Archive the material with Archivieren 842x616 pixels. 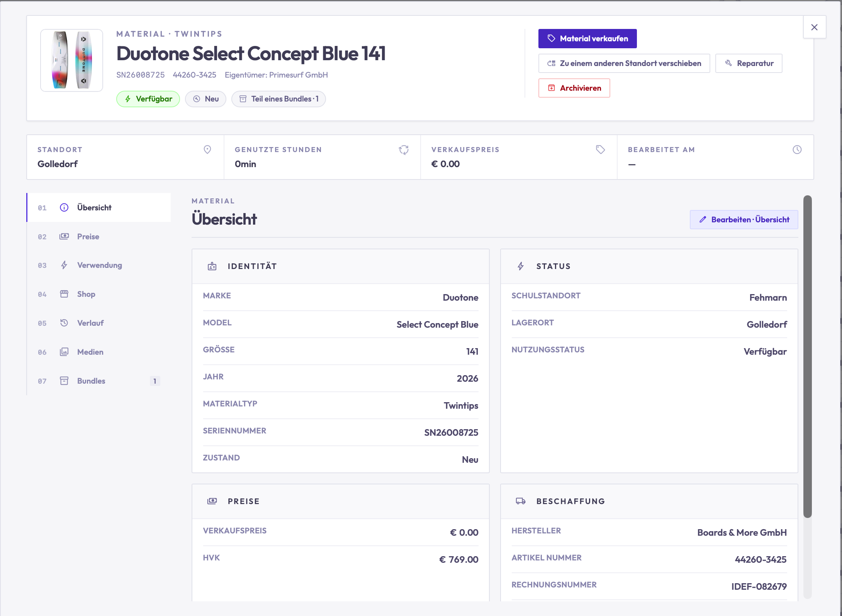574,88
